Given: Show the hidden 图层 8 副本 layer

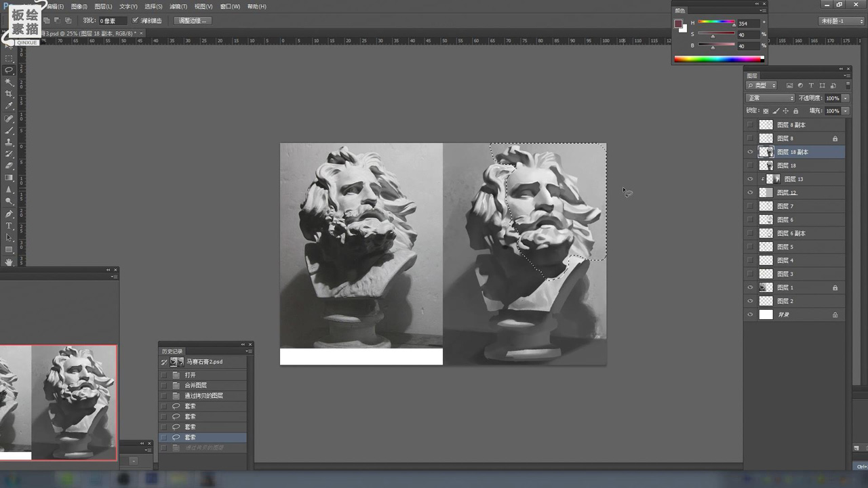Looking at the screenshot, I should click(750, 125).
